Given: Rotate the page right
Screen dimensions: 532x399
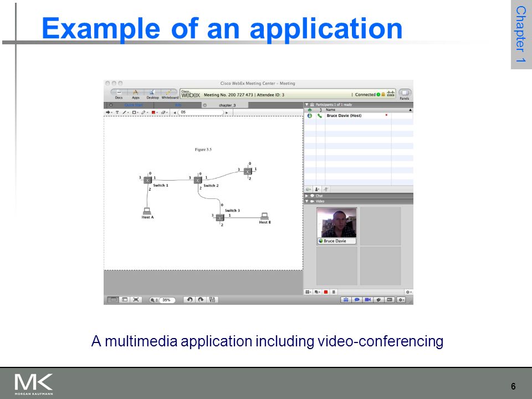Looking at the screenshot, I should pyautogui.click(x=201, y=300).
